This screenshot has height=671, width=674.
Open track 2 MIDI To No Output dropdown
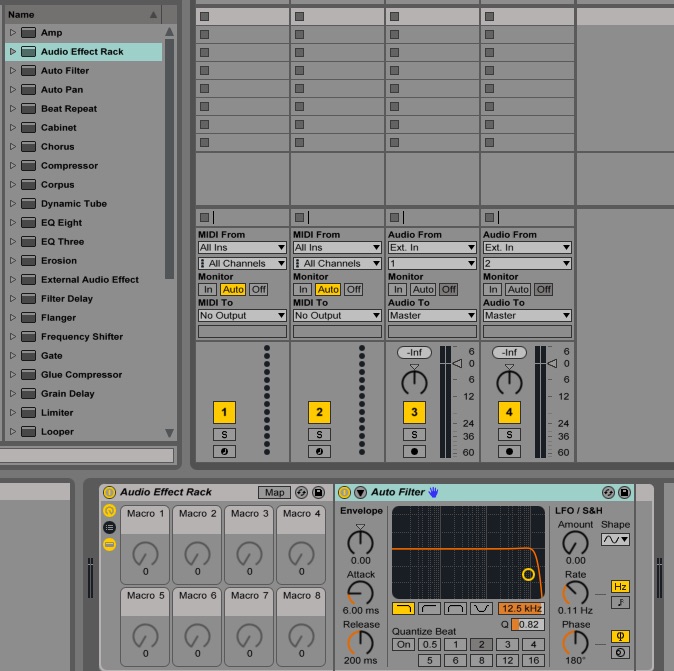pos(337,316)
